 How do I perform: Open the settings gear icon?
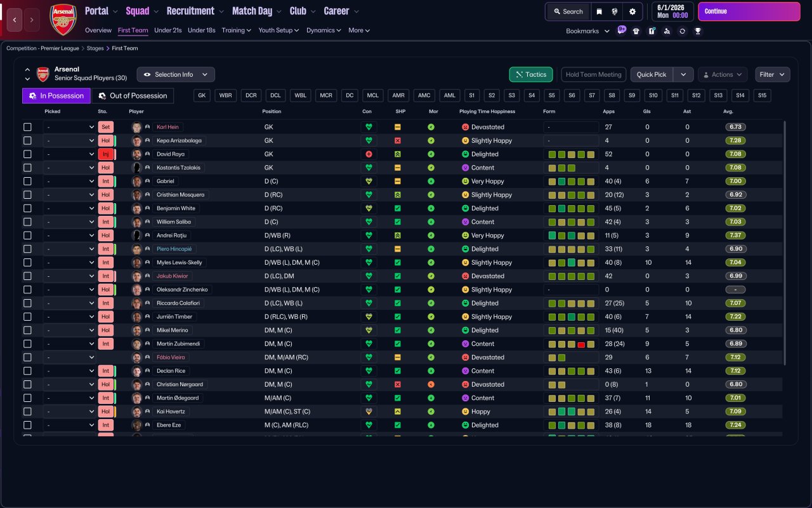click(632, 11)
